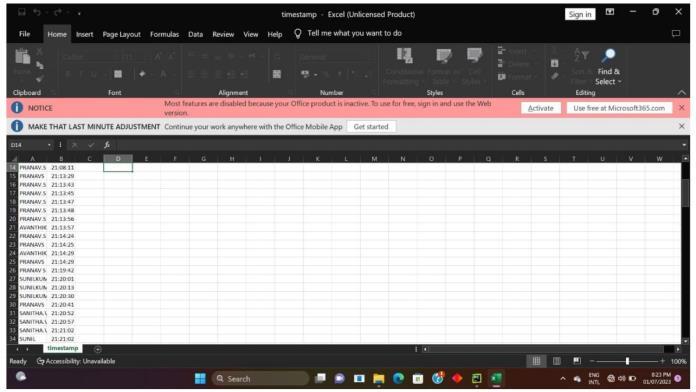
Task: Switch to Normal view in status bar
Action: tap(536, 361)
